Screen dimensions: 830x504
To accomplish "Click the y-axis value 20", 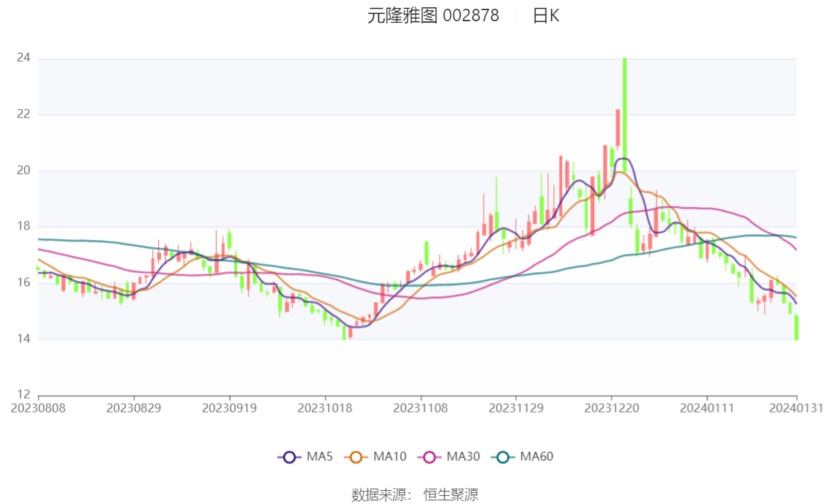I will point(23,170).
